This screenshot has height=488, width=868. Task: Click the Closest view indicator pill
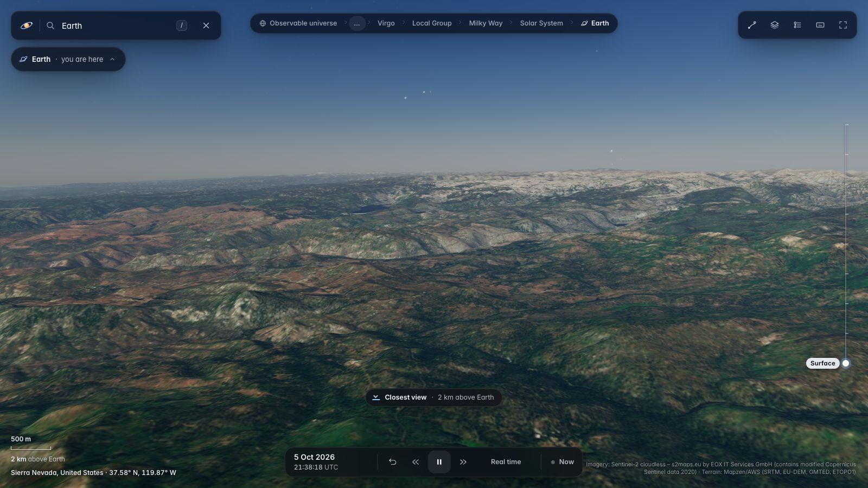(433, 397)
